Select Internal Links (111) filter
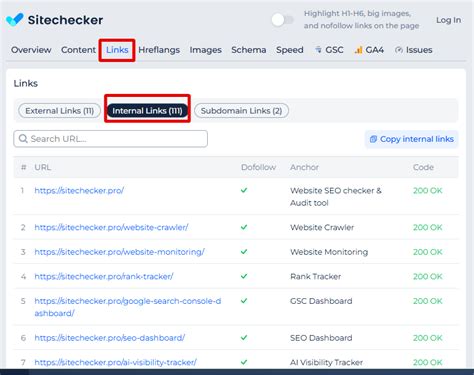474x375 pixels. click(147, 111)
